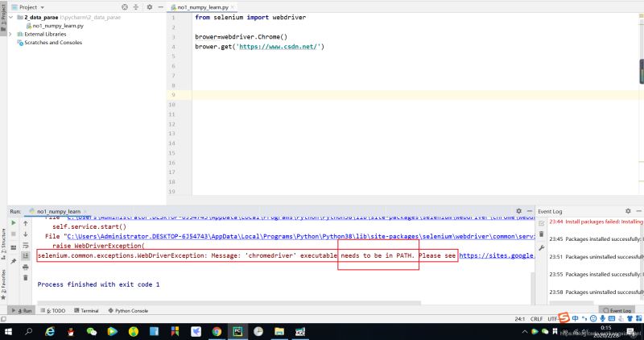The width and height of the screenshot is (644, 340).
Task: Open the Z: Structure side tab
Action: click(x=4, y=244)
